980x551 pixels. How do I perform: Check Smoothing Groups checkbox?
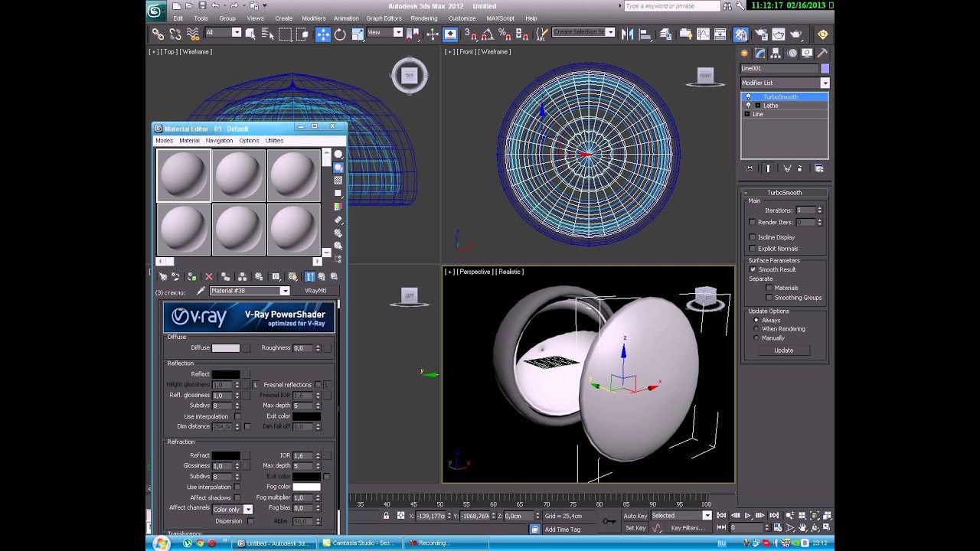tap(769, 298)
